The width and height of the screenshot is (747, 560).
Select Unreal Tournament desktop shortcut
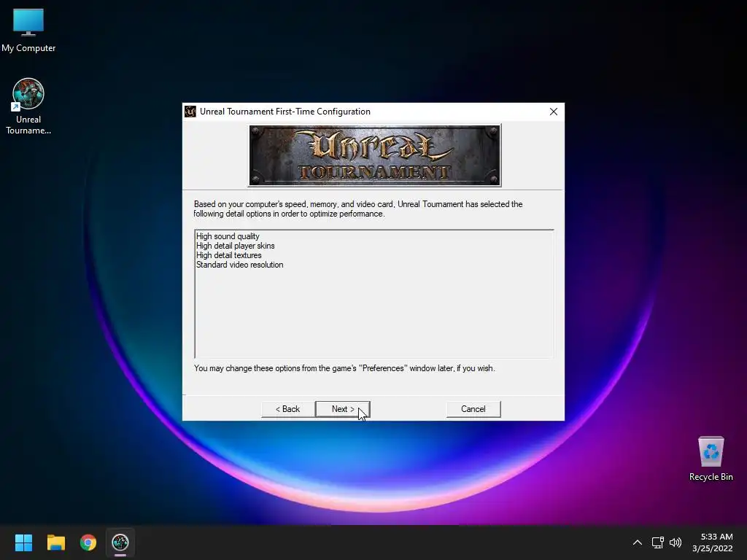pyautogui.click(x=28, y=106)
